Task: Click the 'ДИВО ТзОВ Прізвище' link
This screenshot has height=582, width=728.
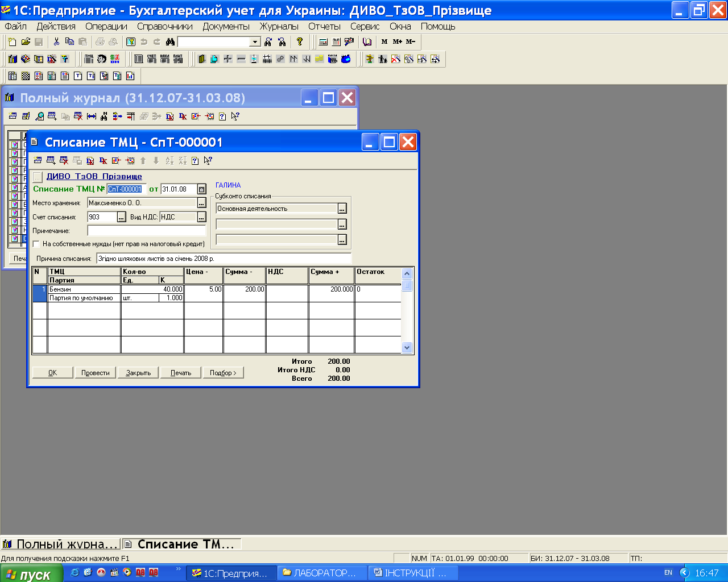Action: [94, 176]
